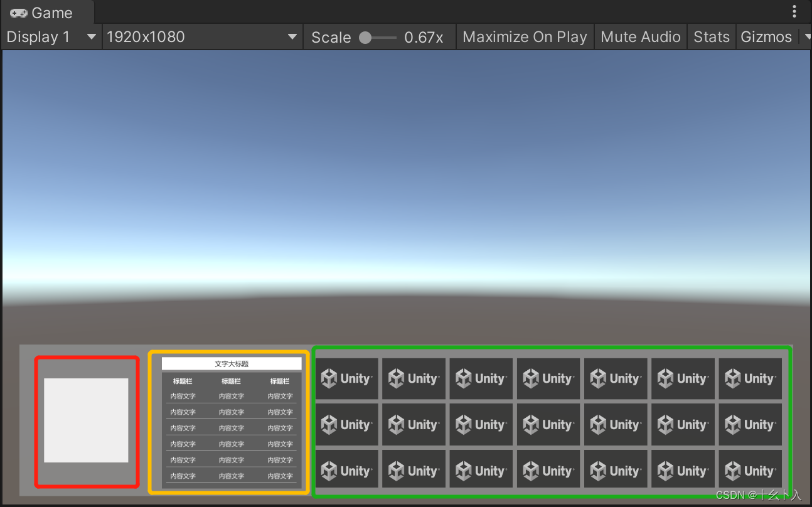The width and height of the screenshot is (812, 507).
Task: Click the white square image in the red box
Action: (x=86, y=420)
